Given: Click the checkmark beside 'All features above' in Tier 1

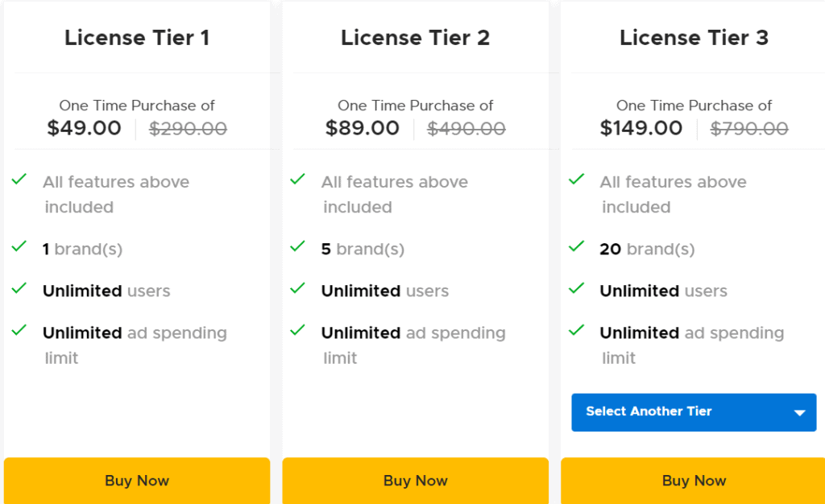Looking at the screenshot, I should coord(19,180).
